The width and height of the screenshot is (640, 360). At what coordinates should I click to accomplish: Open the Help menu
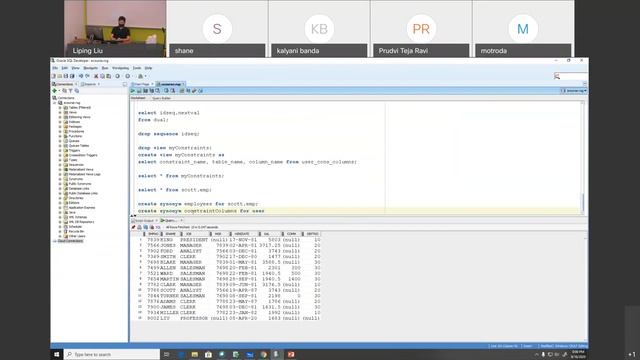point(148,68)
